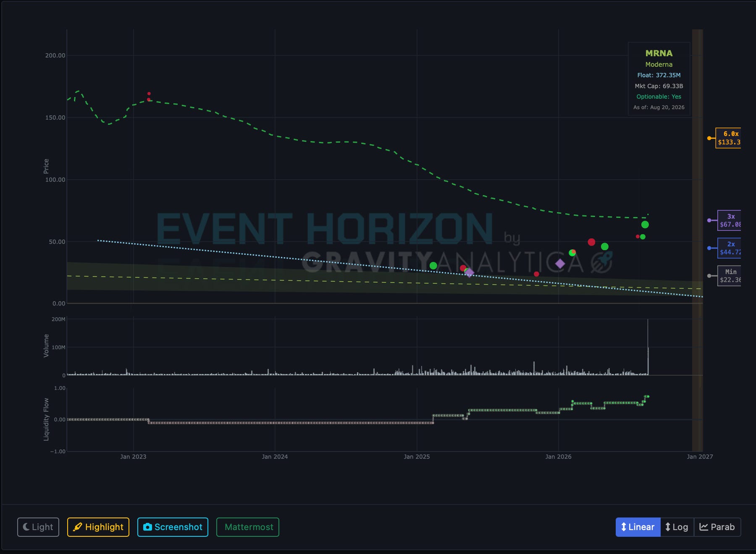756x554 pixels.
Task: Click the 2x price target label
Action: (730, 248)
